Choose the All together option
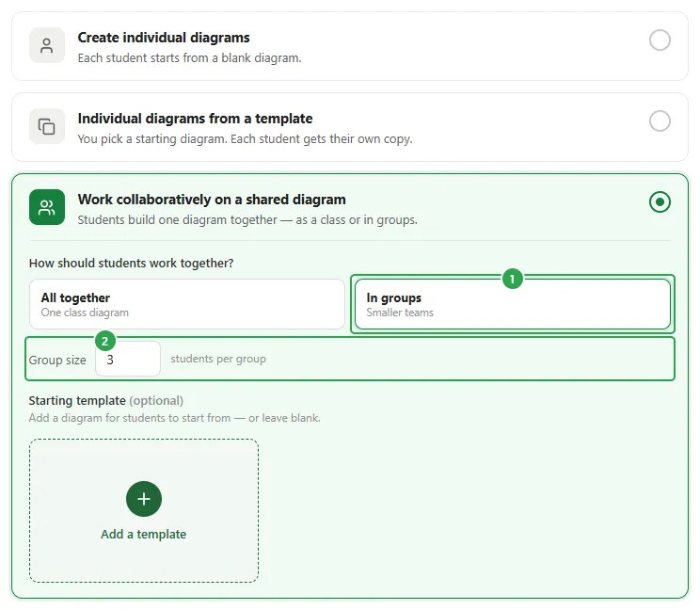700x610 pixels. [x=187, y=304]
